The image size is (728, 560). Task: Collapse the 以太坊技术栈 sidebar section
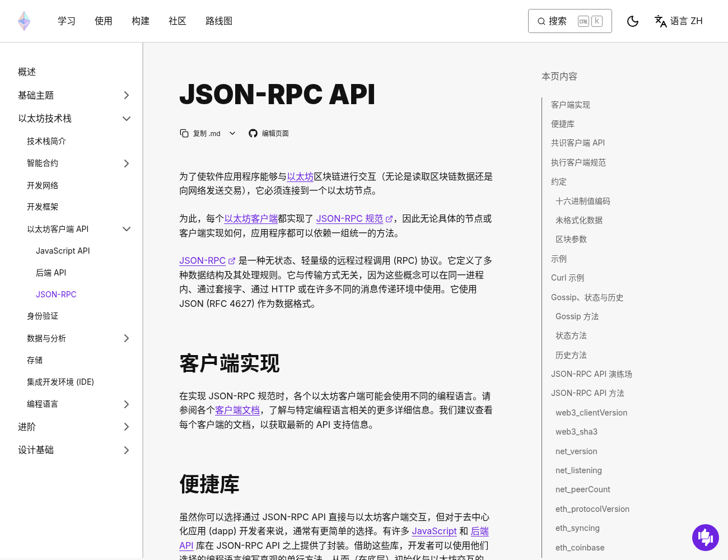tap(127, 119)
